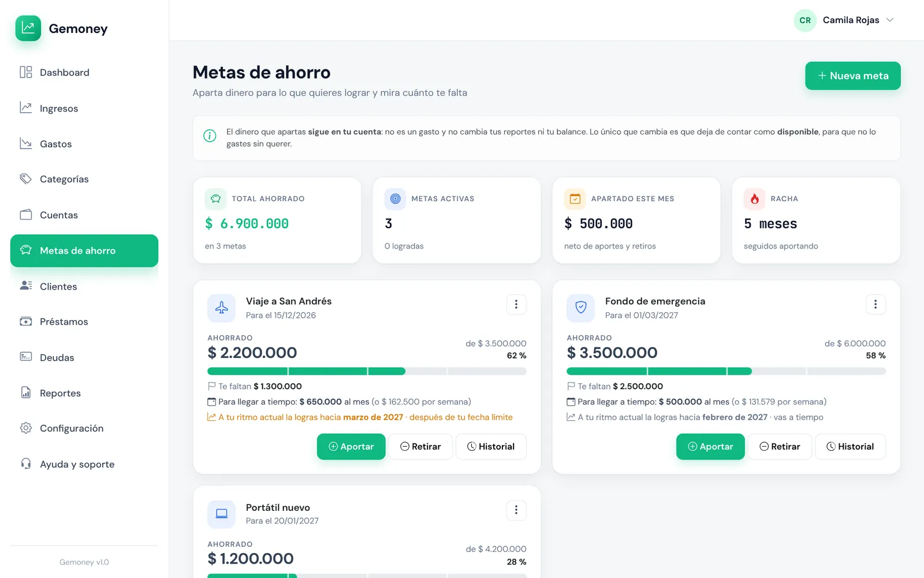Click the Gemoney logo icon
Screen dimensions: 924x578
click(x=28, y=28)
